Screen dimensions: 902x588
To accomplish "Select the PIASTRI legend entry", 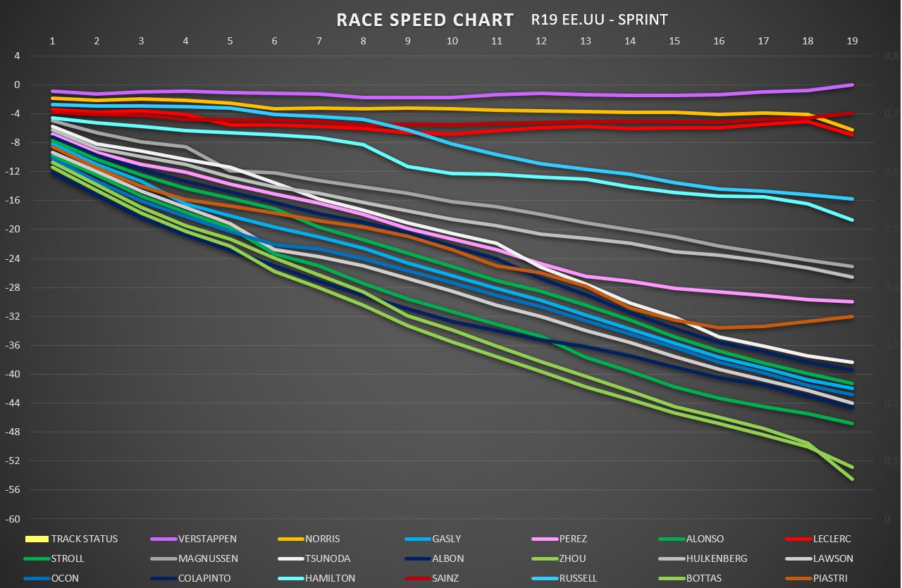I will (x=817, y=578).
